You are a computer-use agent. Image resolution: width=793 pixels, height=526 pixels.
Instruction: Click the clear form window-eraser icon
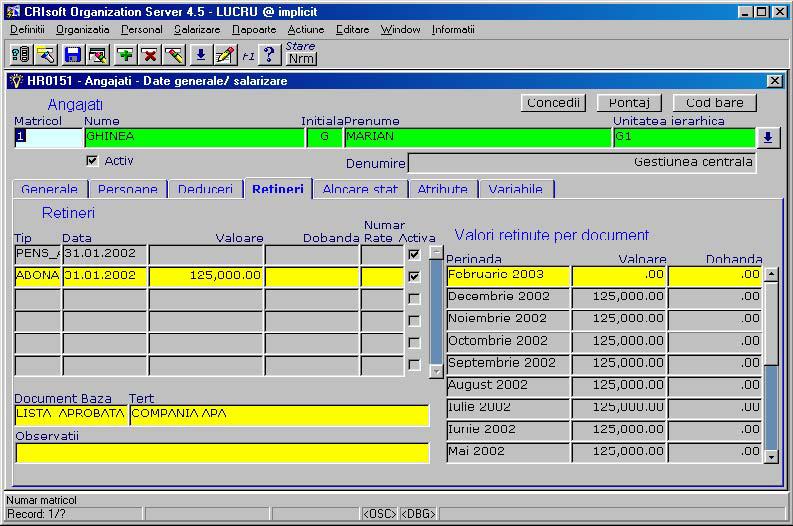[98, 54]
